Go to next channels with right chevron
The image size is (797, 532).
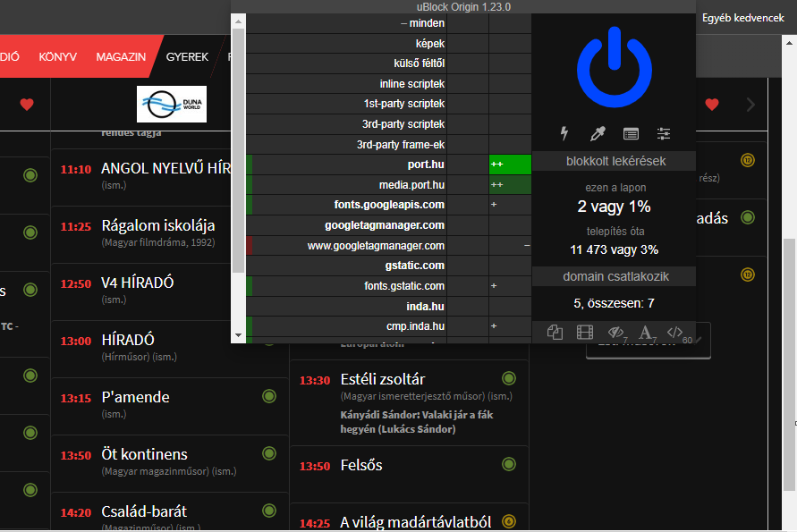(x=750, y=105)
